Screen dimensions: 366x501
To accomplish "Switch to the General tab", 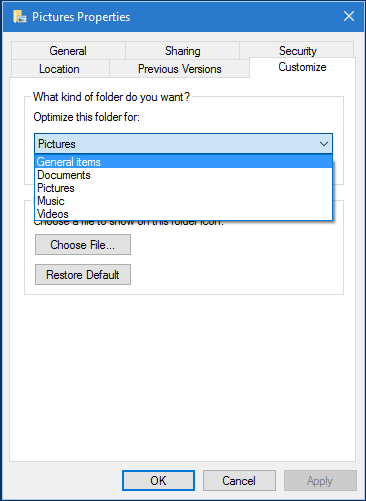I will (68, 51).
